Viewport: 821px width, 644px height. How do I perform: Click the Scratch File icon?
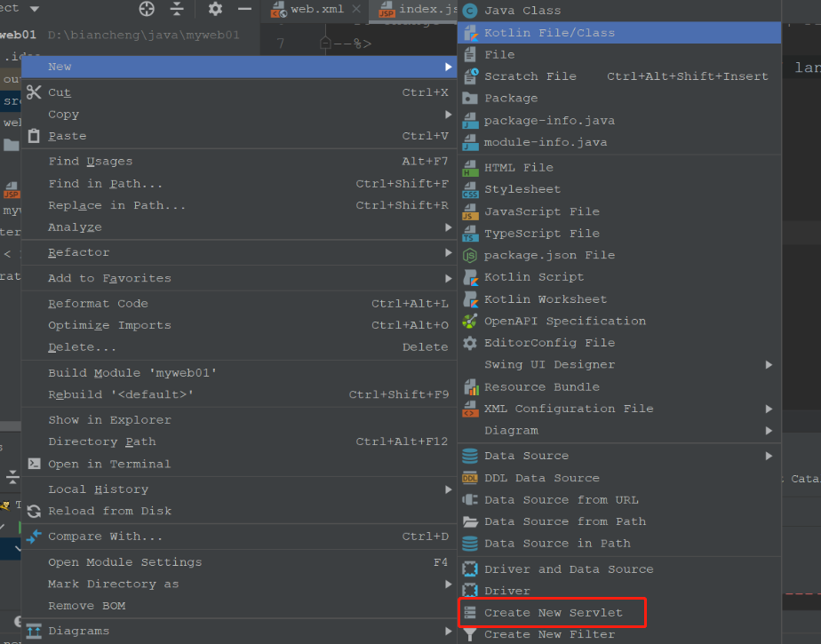[x=470, y=76]
